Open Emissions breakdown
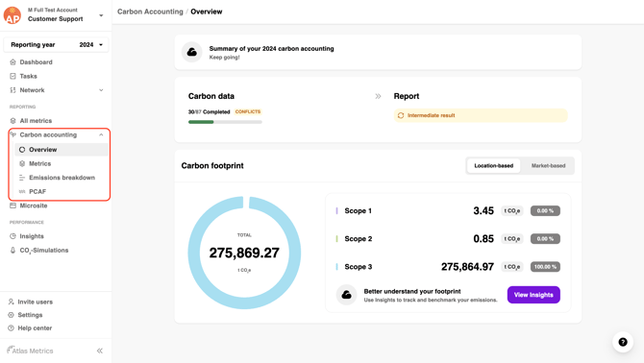The width and height of the screenshot is (644, 363). (62, 178)
